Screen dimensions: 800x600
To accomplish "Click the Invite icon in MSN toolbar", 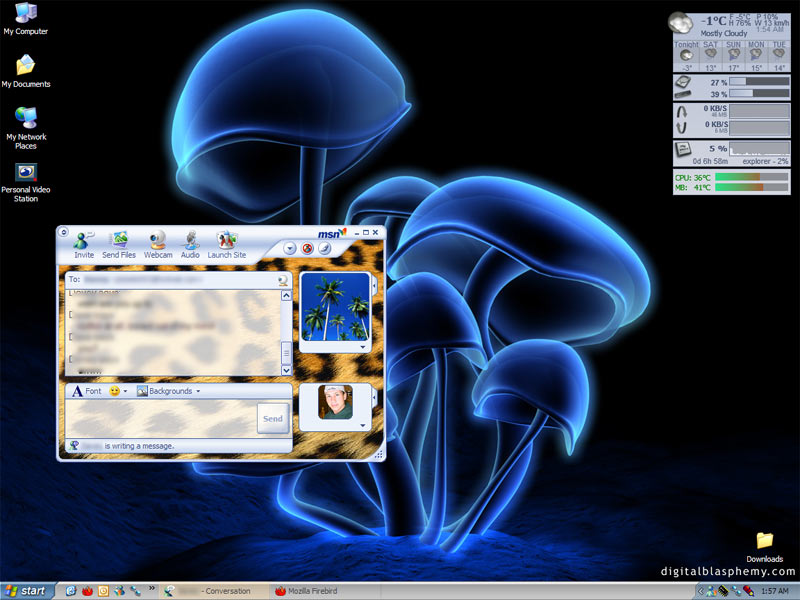I will pyautogui.click(x=84, y=241).
